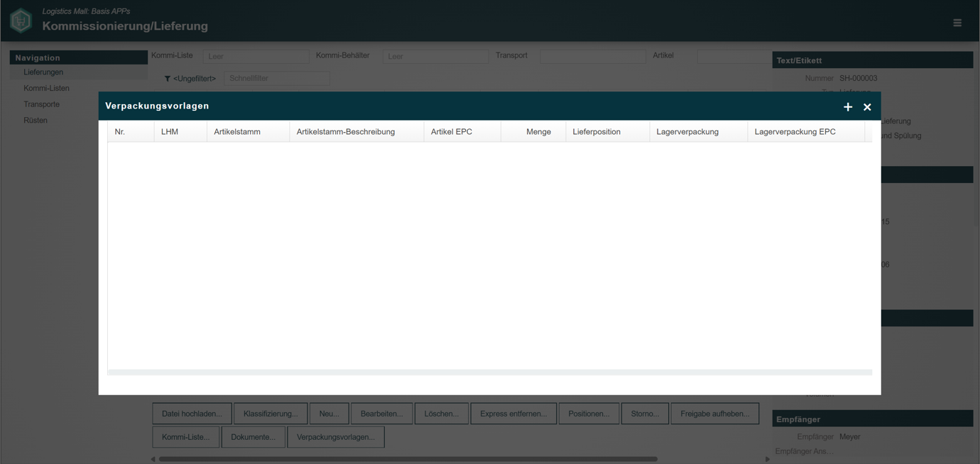This screenshot has width=980, height=464.
Task: Focus the Schnellfilter input field
Action: click(x=277, y=79)
